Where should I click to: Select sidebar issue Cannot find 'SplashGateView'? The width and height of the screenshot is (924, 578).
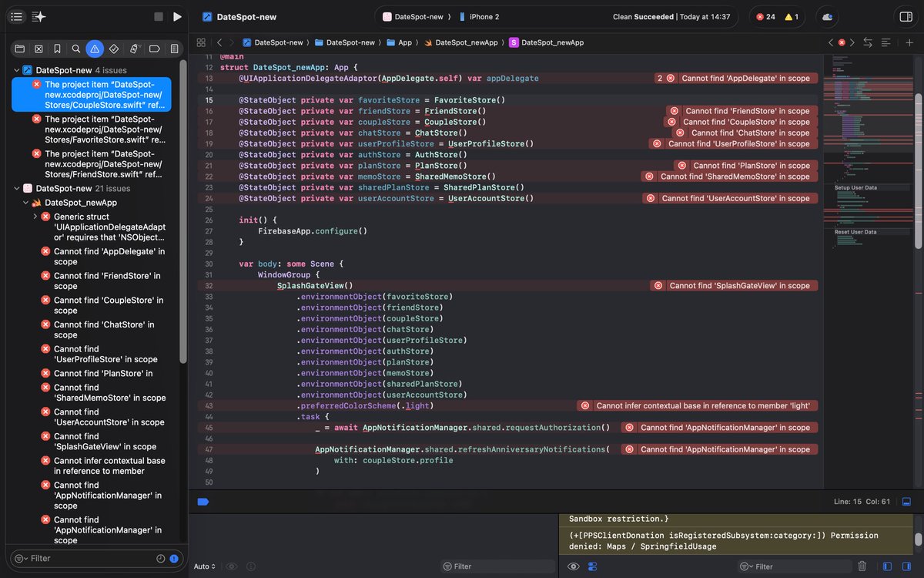click(105, 442)
